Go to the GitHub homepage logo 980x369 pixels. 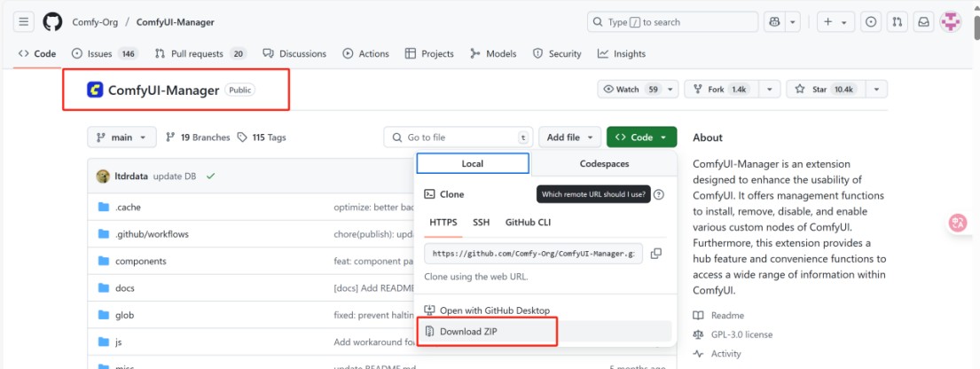53,22
